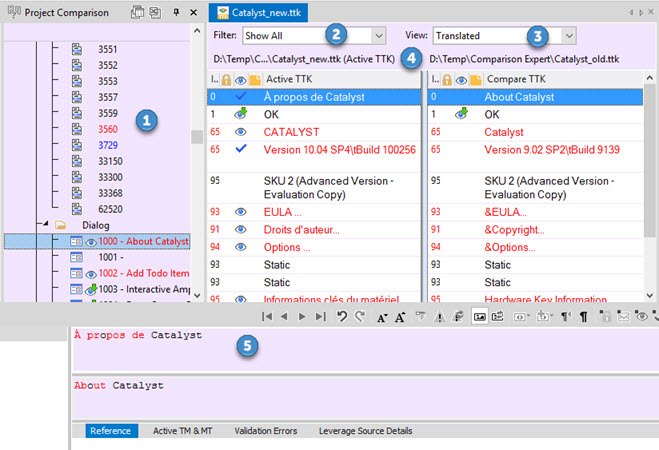Open the Validation Errors tab
This screenshot has width=659, height=450.
click(266, 431)
